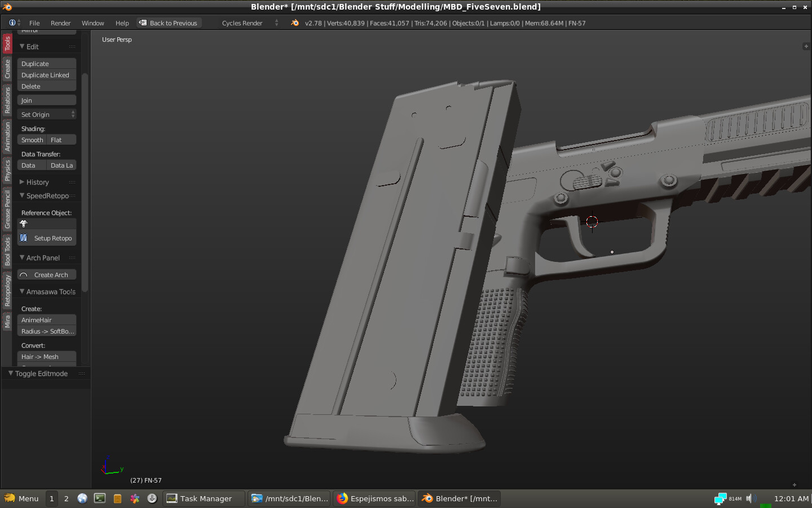Click the 3D cursor in the viewport
Viewport: 812px width, 508px height.
592,222
